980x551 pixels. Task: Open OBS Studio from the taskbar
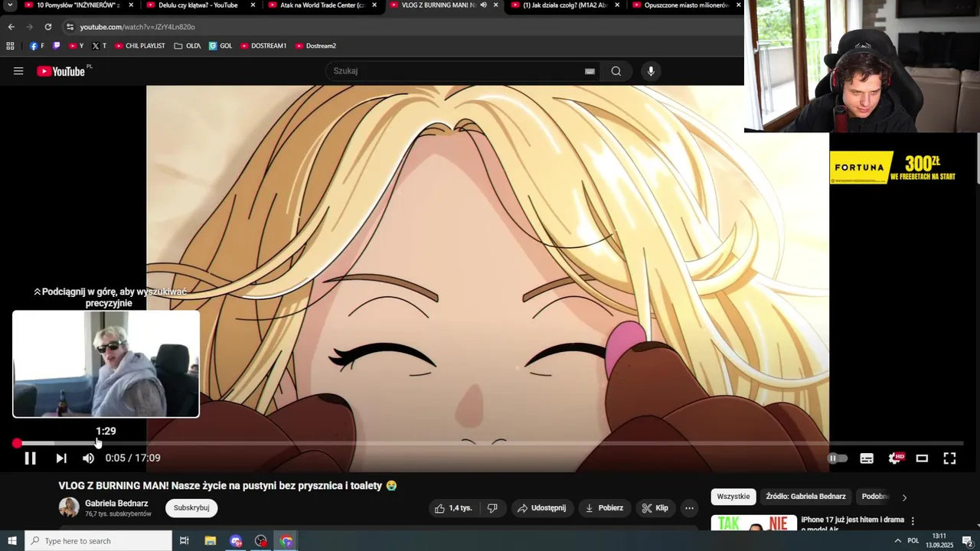coord(261,541)
